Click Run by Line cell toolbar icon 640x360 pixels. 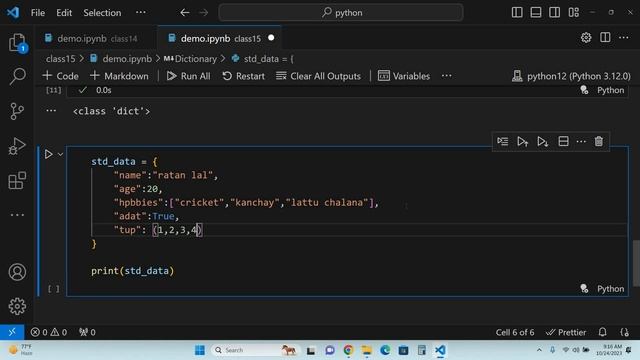pos(502,142)
